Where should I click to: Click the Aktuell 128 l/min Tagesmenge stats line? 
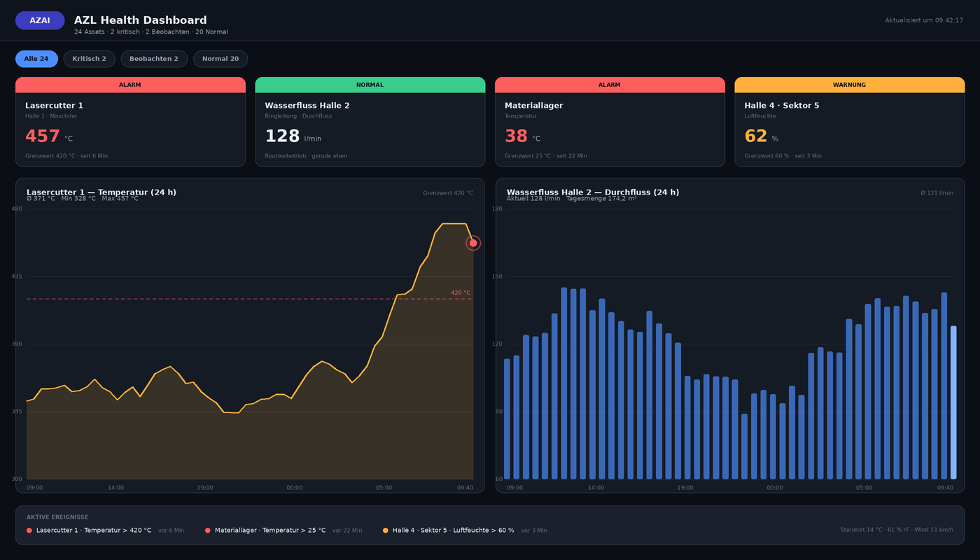tap(572, 199)
